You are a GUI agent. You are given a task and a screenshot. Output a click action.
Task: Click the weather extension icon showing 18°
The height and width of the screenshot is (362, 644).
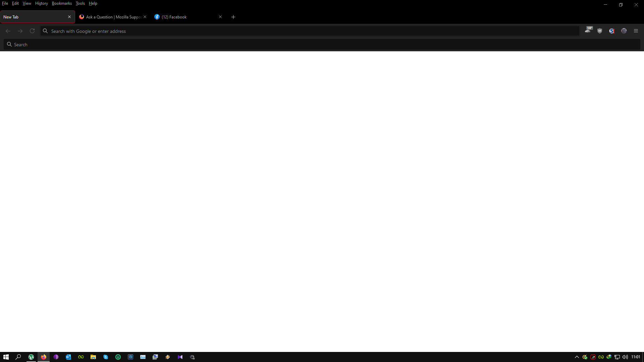[x=588, y=30]
